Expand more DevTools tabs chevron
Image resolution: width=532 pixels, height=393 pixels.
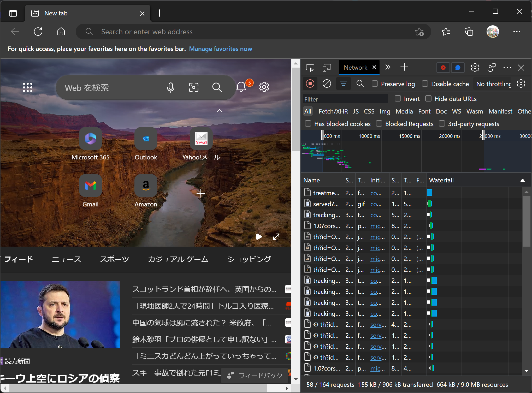[x=388, y=67]
